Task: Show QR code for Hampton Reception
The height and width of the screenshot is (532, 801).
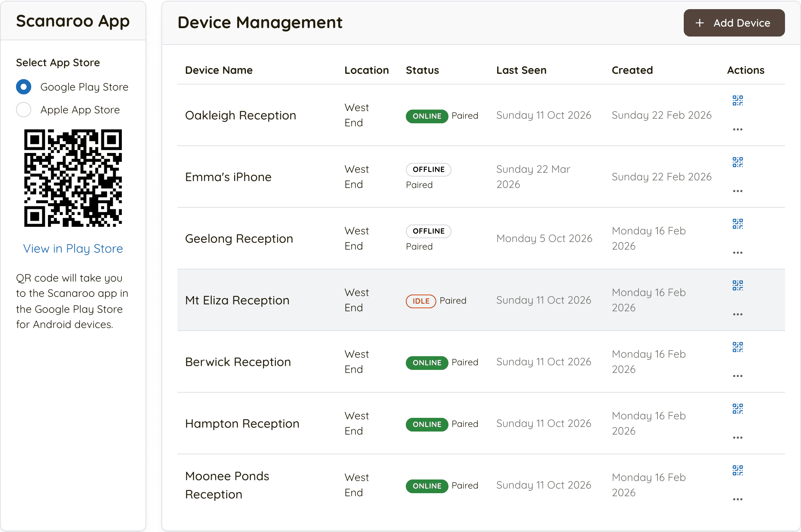Action: click(x=737, y=409)
